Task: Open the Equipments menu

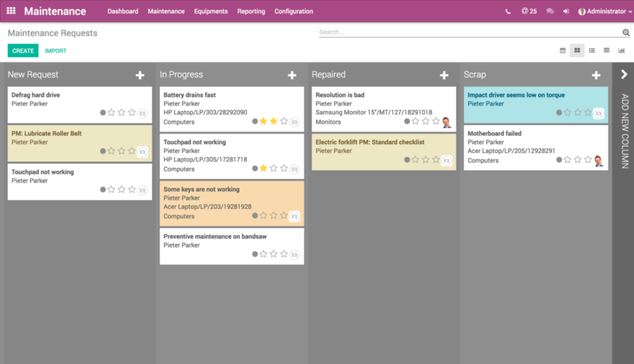Action: (210, 12)
